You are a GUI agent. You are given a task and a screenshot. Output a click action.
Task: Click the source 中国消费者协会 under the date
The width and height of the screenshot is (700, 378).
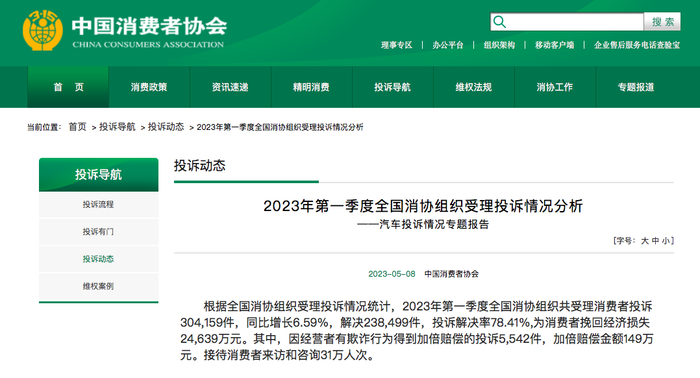[451, 274]
